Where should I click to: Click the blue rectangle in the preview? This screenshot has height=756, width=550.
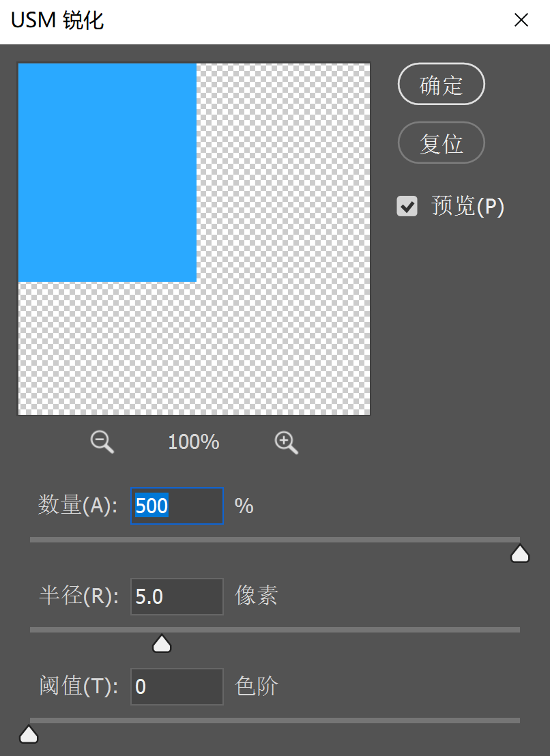coord(106,171)
